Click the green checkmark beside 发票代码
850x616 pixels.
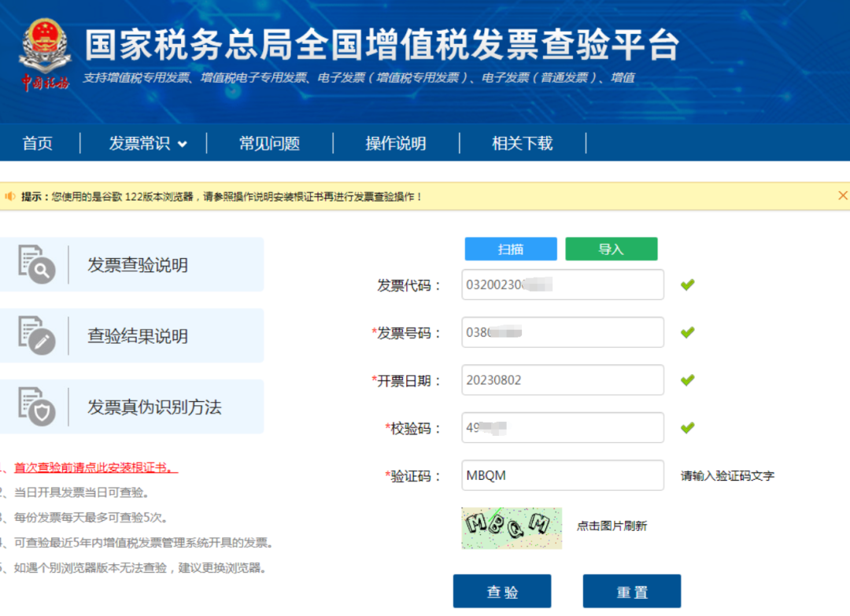pos(687,284)
